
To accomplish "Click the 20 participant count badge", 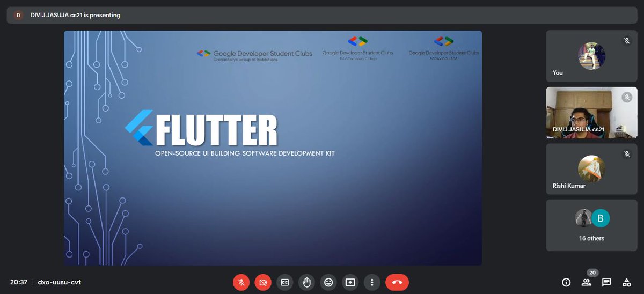I will [592, 273].
